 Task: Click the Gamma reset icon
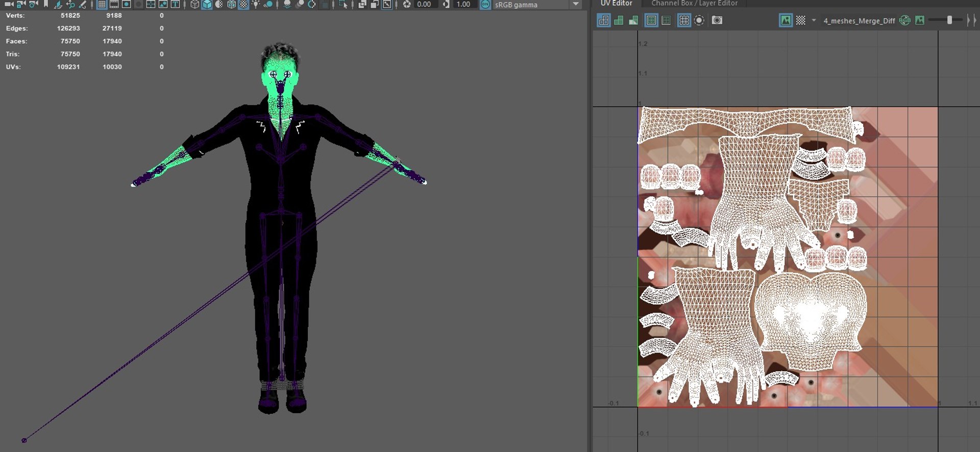pyautogui.click(x=446, y=4)
